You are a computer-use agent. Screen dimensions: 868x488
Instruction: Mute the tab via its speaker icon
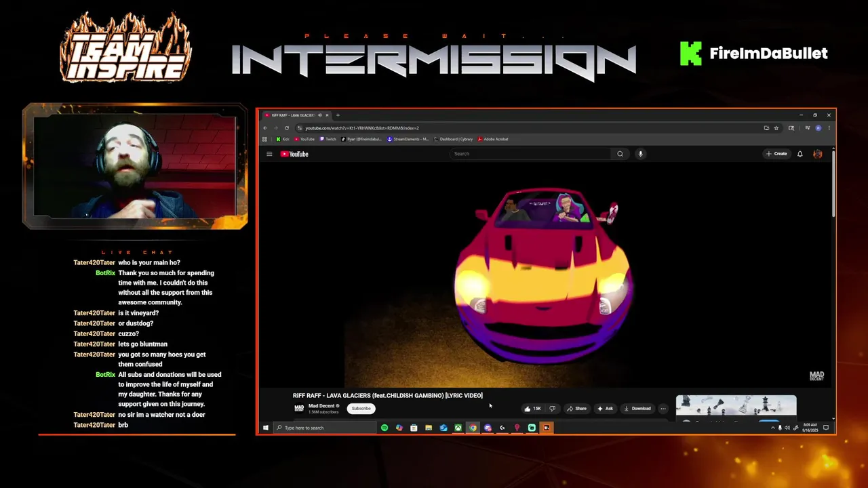point(320,115)
